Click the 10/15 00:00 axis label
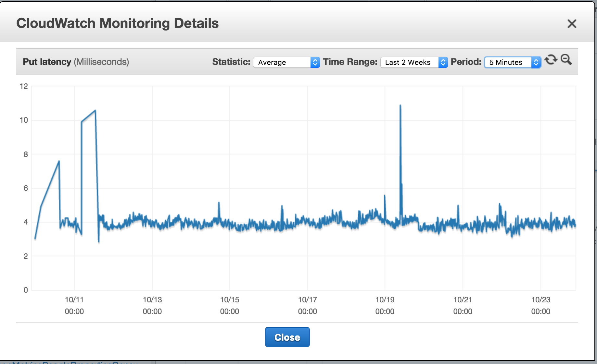The width and height of the screenshot is (597, 364). (230, 306)
